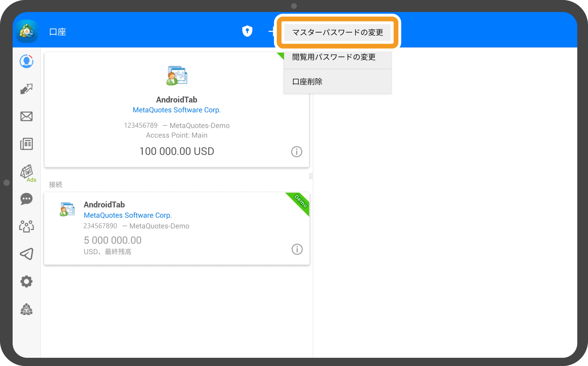Open the Mailbox envelope icon

pyautogui.click(x=26, y=116)
